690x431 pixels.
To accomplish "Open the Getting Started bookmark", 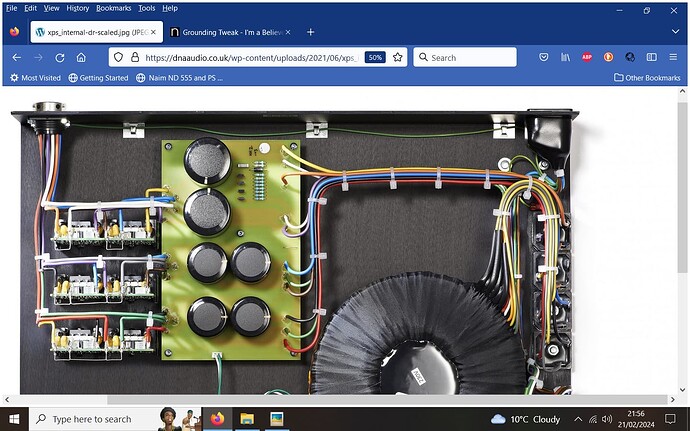I will coord(98,77).
